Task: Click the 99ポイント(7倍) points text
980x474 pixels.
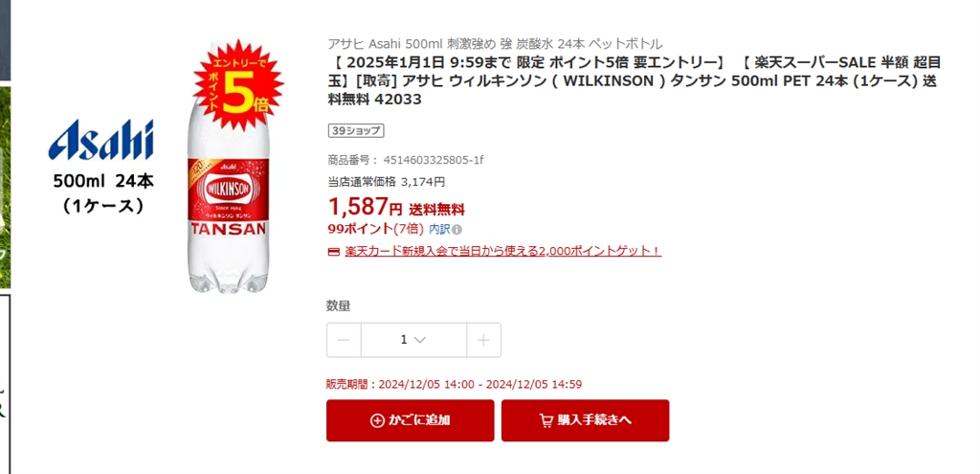Action: click(x=375, y=230)
